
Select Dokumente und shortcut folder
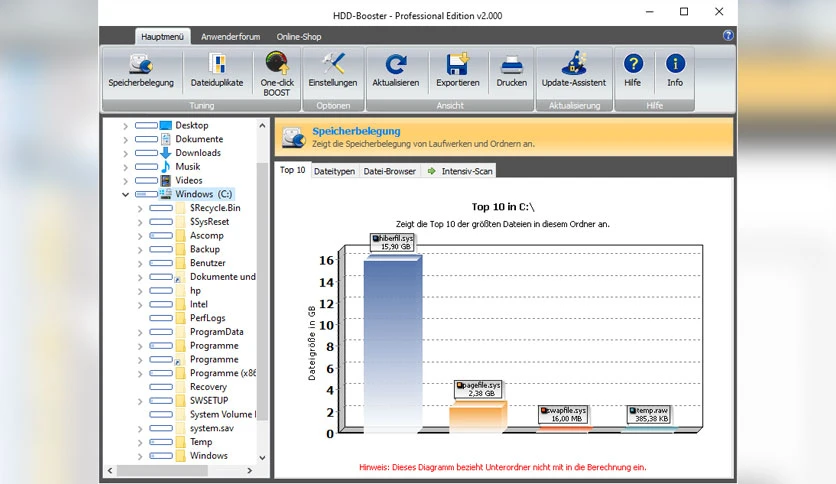point(222,277)
